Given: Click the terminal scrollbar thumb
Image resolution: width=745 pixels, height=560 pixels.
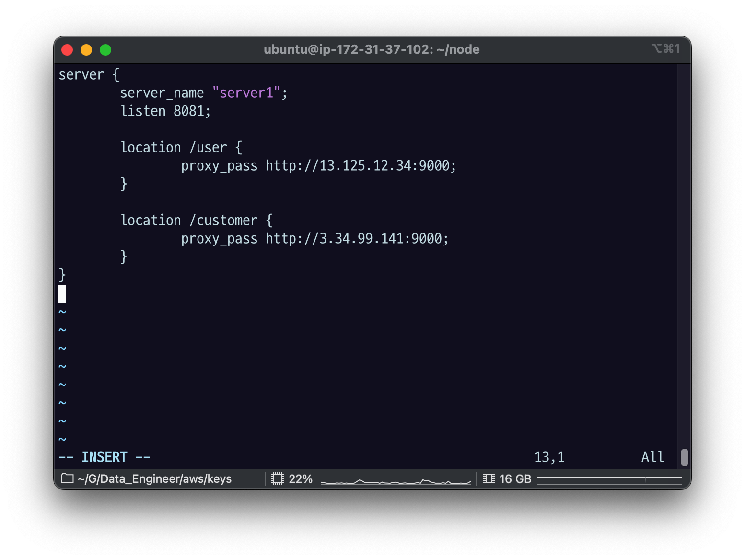Looking at the screenshot, I should coord(684,457).
